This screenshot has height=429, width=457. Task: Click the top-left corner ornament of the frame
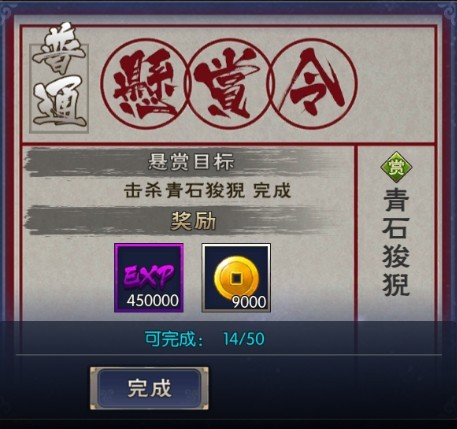tap(7, 11)
